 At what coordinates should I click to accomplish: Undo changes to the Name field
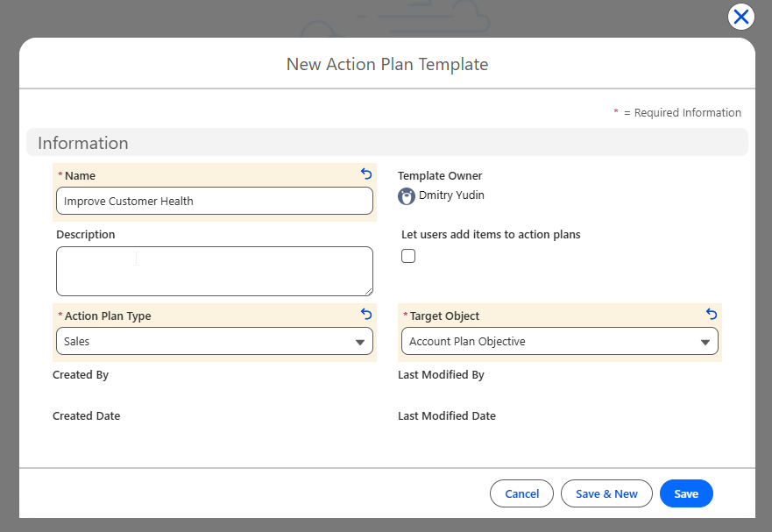(366, 174)
